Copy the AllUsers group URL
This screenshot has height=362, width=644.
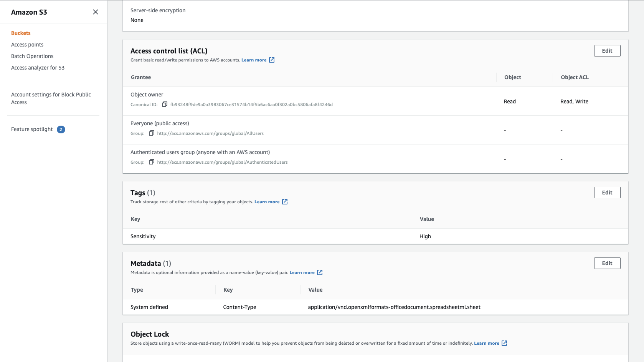[x=152, y=133]
